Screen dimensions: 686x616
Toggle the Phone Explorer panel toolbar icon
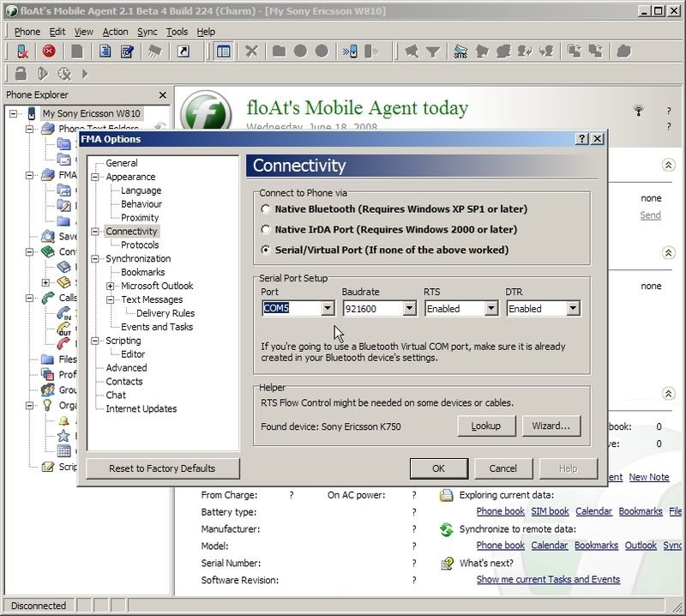click(224, 51)
